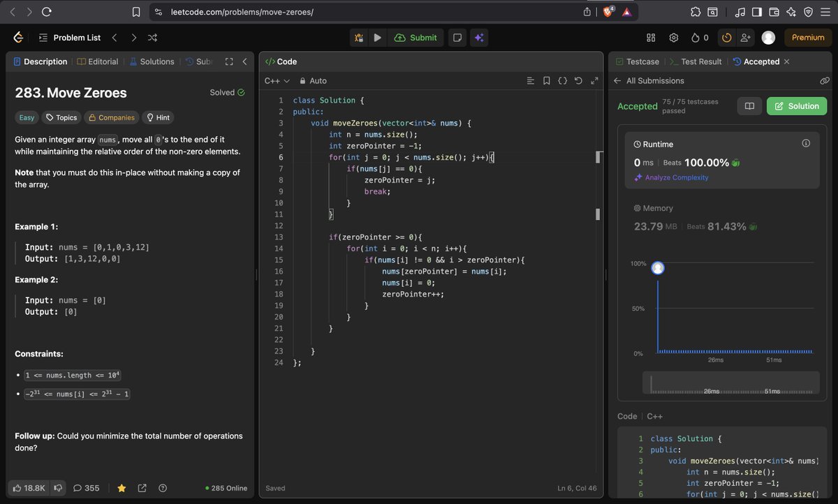Retrieve last submitted code with braces icon
Screen dimensions: 838x504
point(562,80)
